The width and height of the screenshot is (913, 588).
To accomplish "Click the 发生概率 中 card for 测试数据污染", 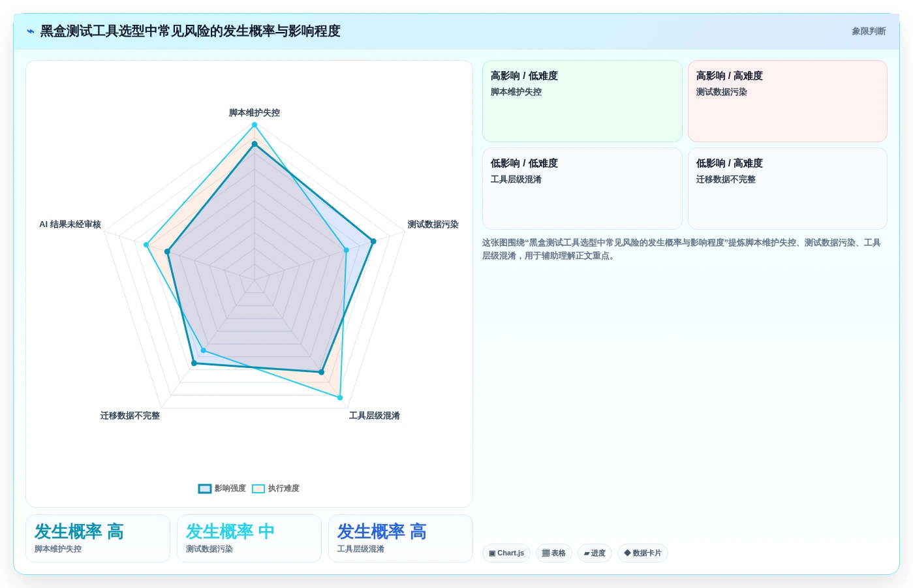I will [x=249, y=538].
